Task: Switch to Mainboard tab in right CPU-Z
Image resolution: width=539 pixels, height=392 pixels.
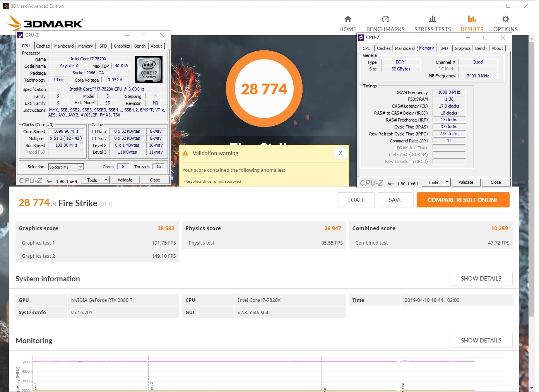Action: pyautogui.click(x=405, y=48)
